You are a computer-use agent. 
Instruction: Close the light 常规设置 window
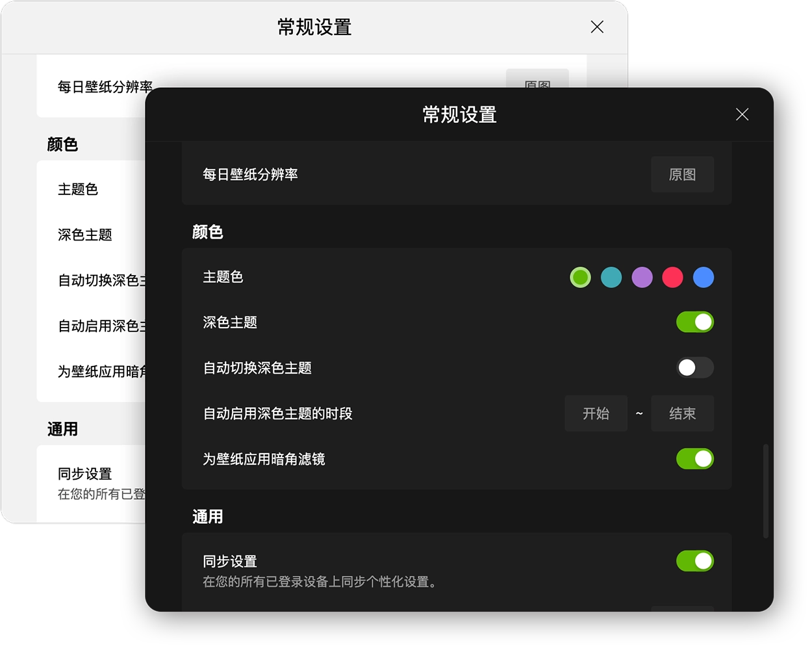tap(597, 27)
